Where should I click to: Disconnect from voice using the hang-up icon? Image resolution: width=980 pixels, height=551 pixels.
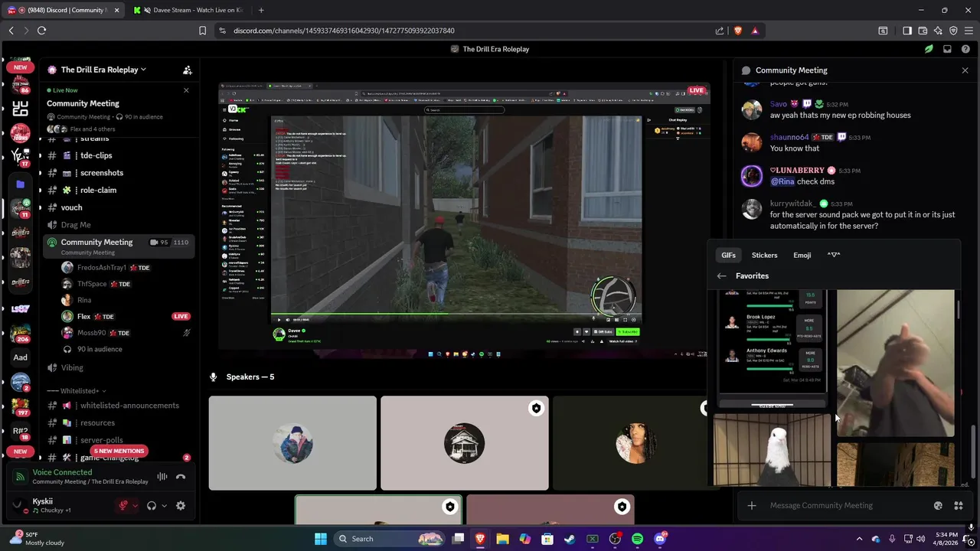[x=181, y=477]
